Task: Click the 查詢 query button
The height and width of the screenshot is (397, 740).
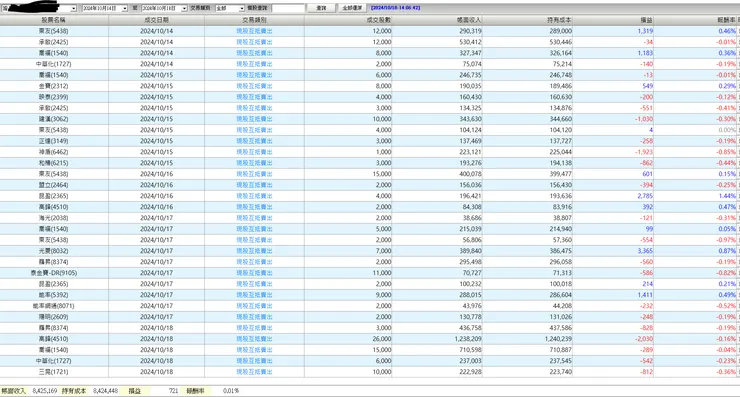Action: click(x=321, y=8)
